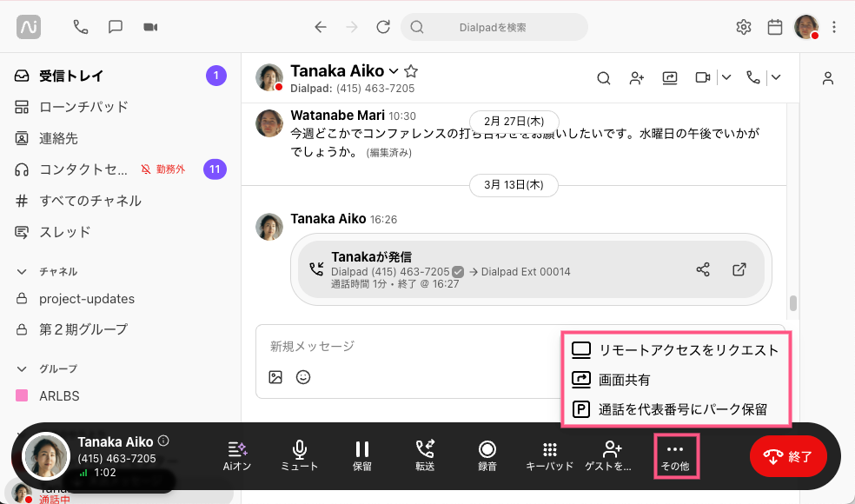Open 連絡先 in the sidebar

pyautogui.click(x=120, y=138)
